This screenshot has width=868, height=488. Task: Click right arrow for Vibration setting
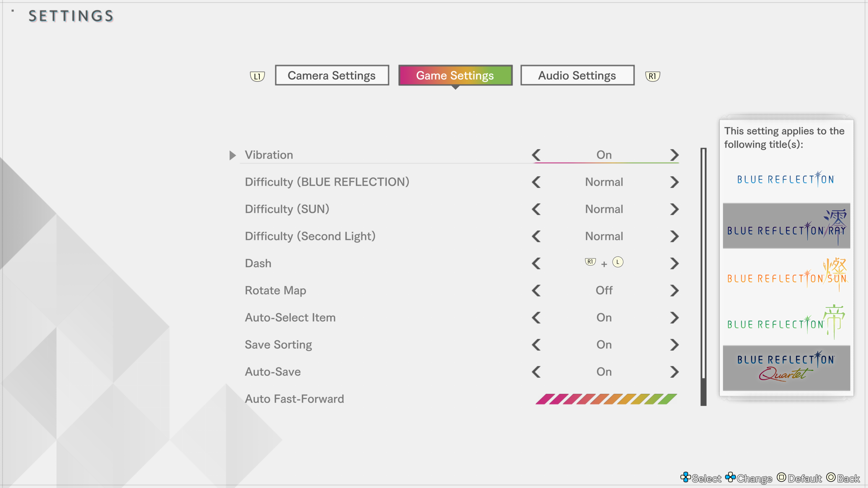674,155
